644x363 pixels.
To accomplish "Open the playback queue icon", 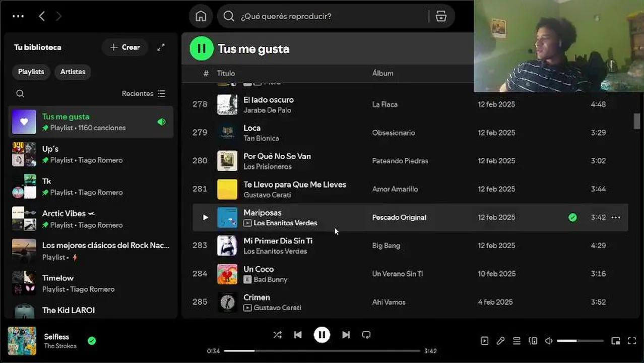I will point(517,341).
